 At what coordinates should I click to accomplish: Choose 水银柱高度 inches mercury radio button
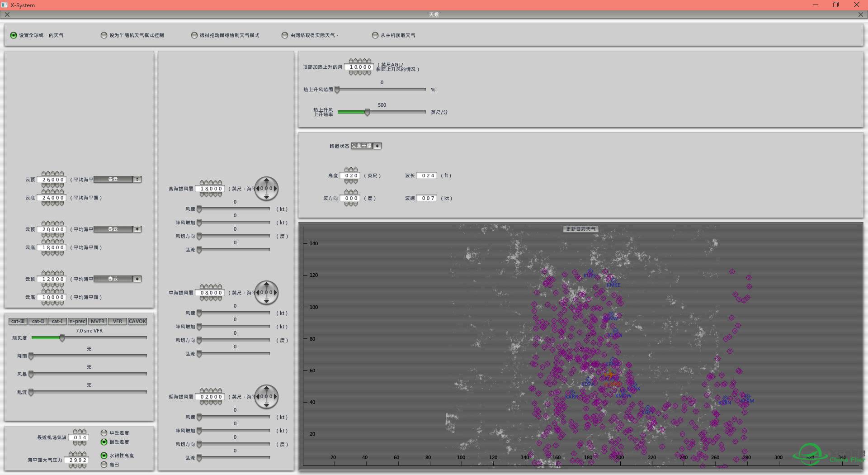pyautogui.click(x=104, y=456)
